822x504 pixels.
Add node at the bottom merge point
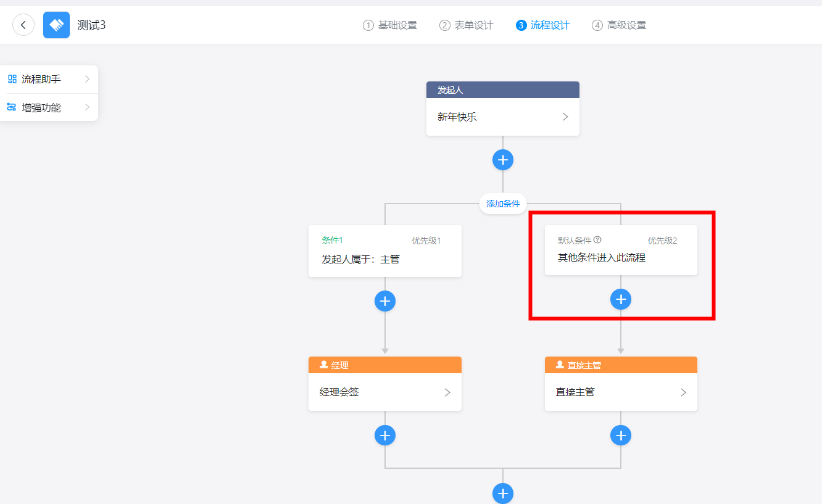coord(503,494)
